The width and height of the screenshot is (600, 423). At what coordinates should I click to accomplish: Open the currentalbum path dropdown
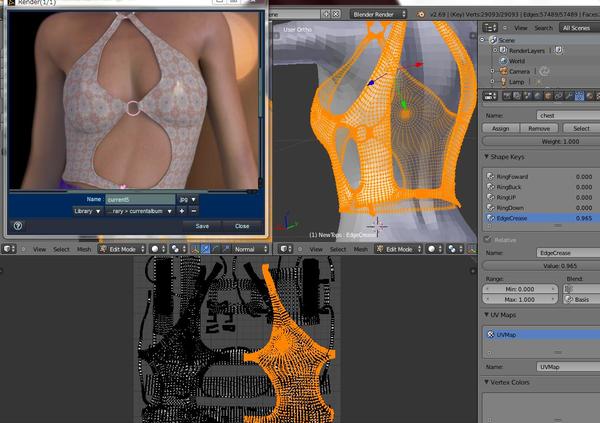tap(140, 211)
